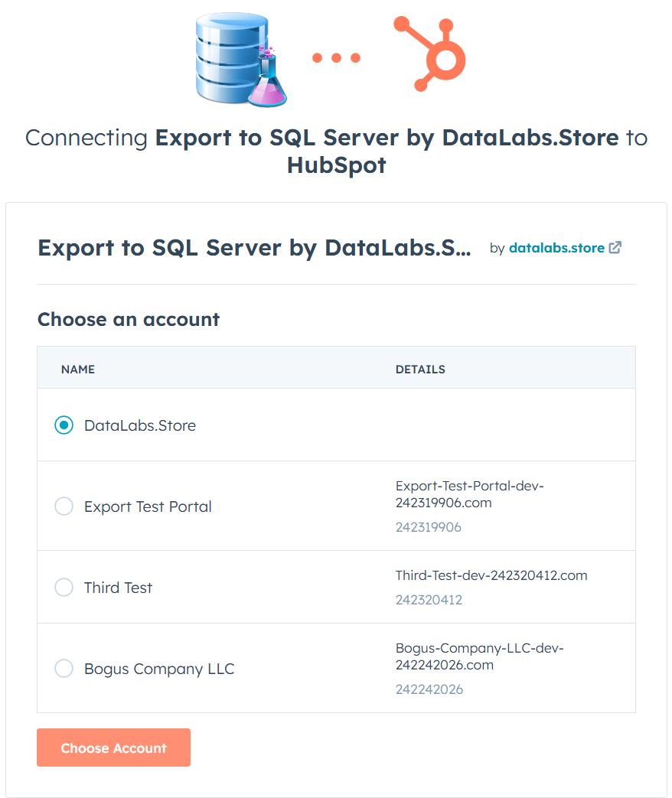
Task: Click the Third Test account name
Action: (118, 588)
